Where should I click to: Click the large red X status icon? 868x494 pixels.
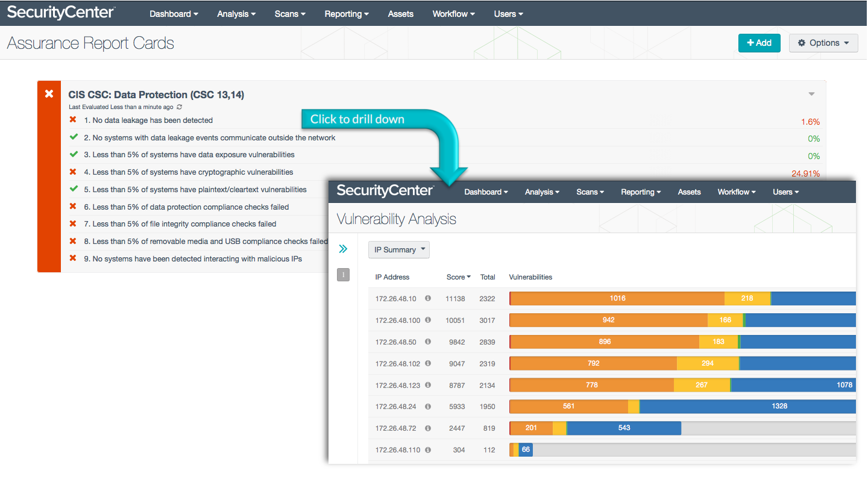tap(49, 93)
